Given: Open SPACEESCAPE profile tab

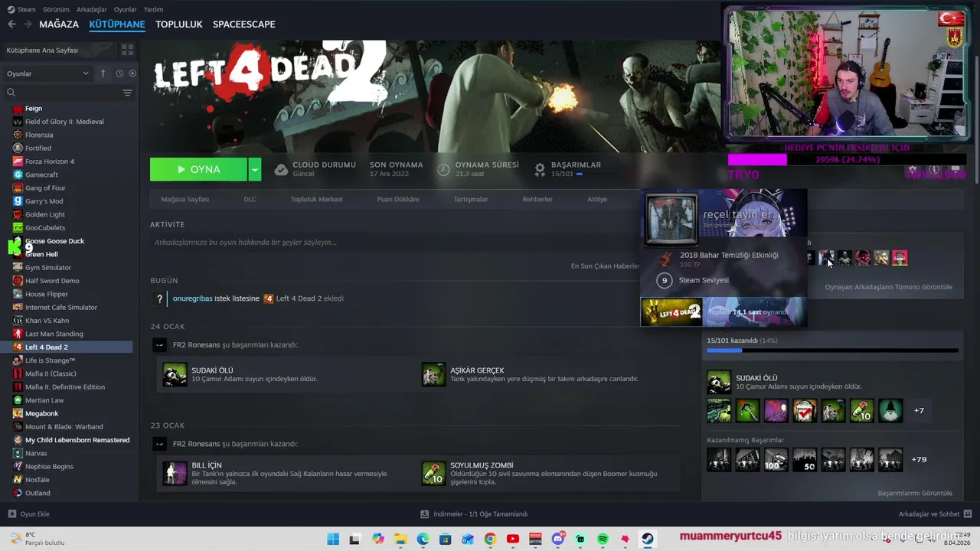Looking at the screenshot, I should tap(244, 24).
